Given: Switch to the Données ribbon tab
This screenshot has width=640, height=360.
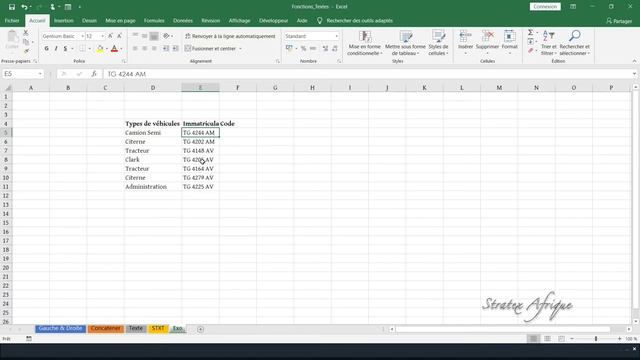Looking at the screenshot, I should 183,20.
